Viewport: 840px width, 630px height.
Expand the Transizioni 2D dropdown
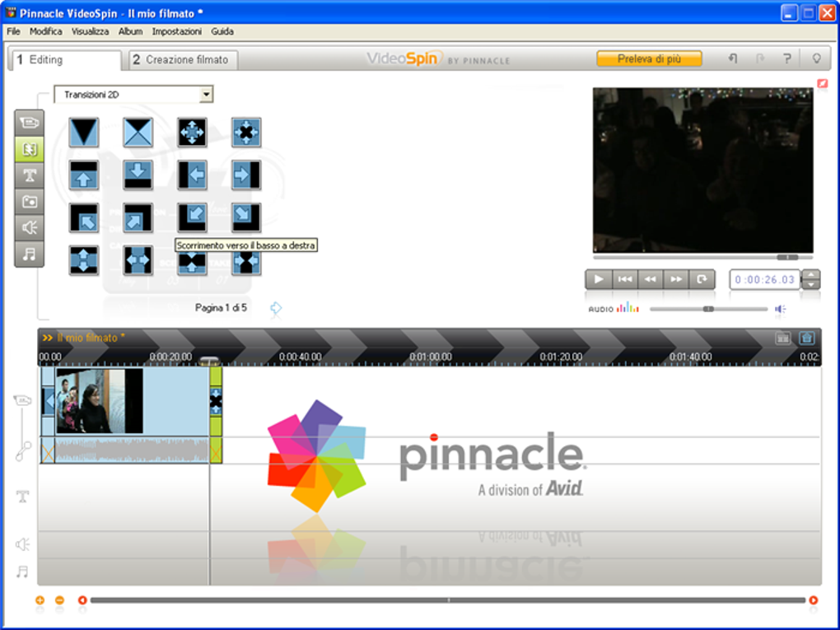coord(206,95)
